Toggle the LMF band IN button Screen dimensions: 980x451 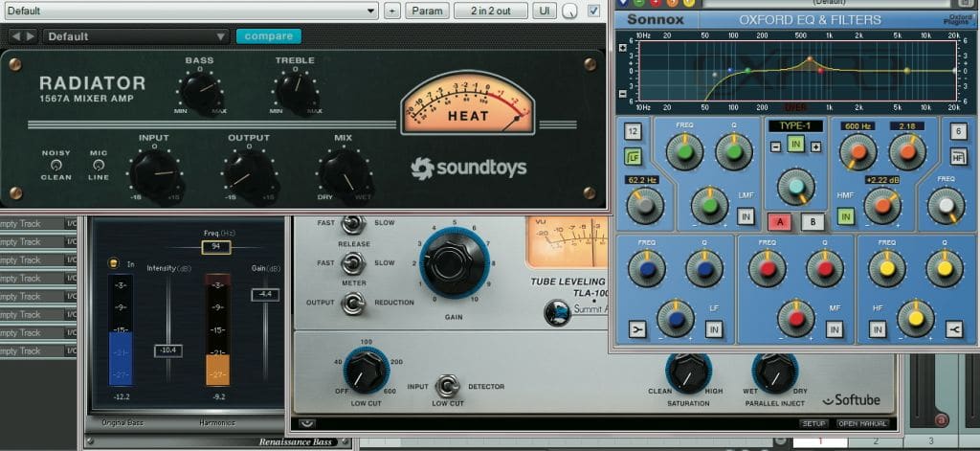746,216
